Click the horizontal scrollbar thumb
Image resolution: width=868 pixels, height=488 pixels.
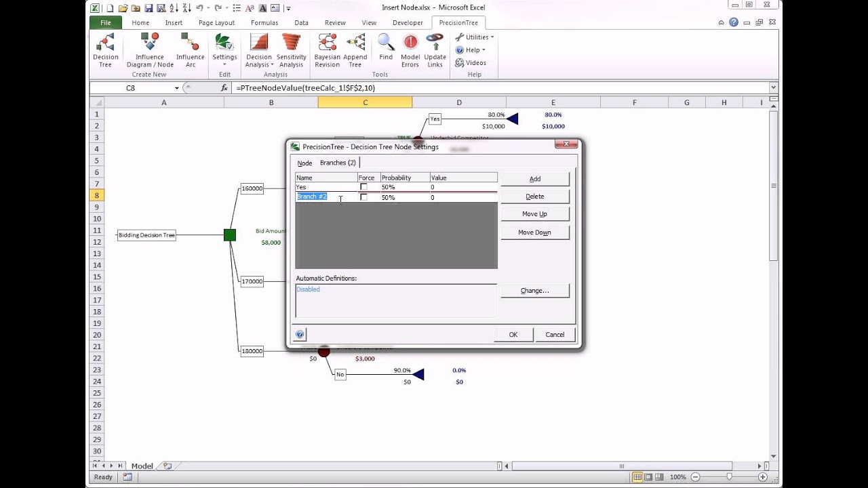click(x=622, y=466)
